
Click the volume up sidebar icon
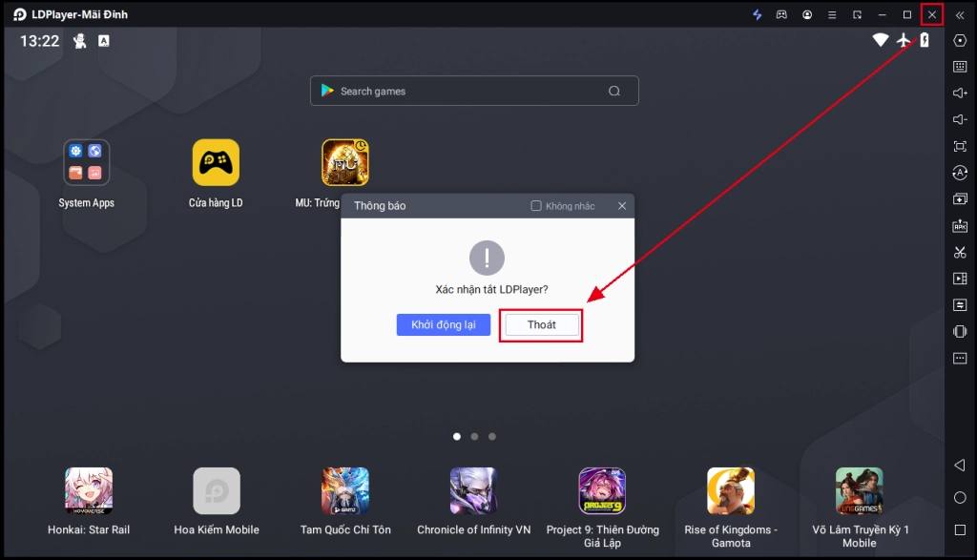tap(960, 93)
